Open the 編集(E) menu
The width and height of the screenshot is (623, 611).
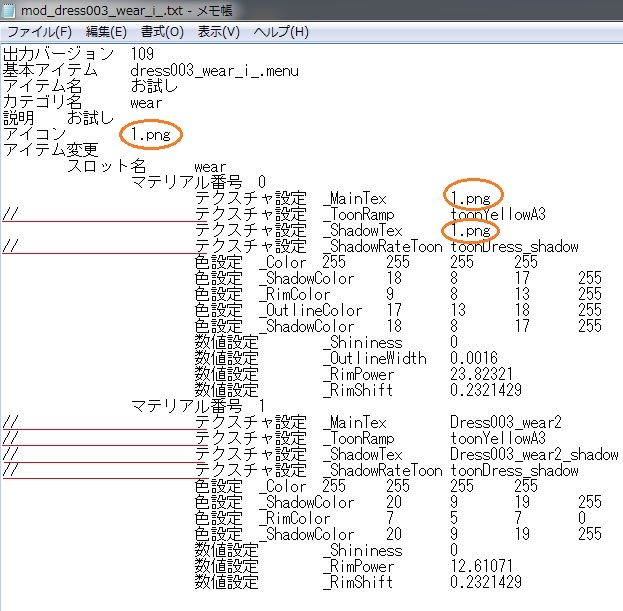(106, 32)
